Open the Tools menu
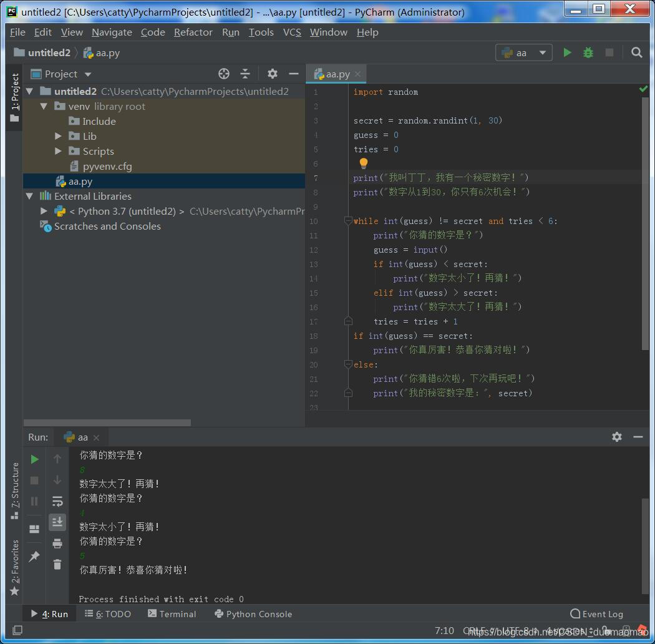Screen dimensions: 655x644 pos(261,32)
